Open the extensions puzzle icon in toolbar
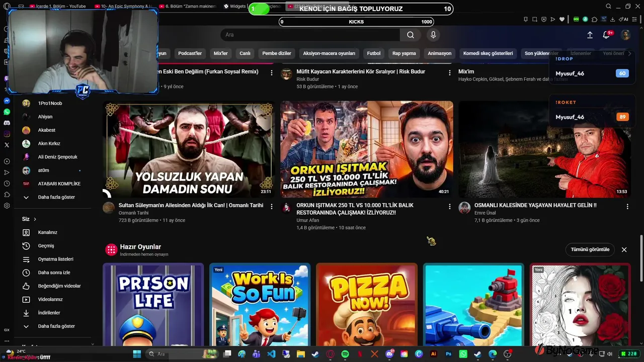 coord(594,19)
